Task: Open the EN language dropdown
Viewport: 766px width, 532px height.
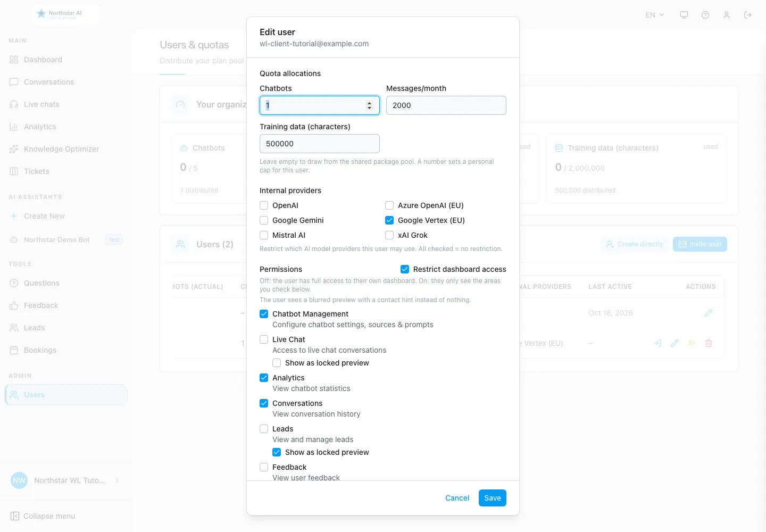Action: coord(655,15)
